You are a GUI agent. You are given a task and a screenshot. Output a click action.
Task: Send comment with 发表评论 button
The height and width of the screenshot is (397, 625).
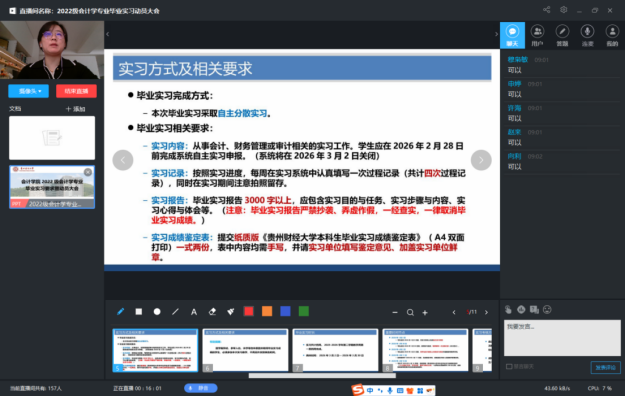click(x=605, y=368)
